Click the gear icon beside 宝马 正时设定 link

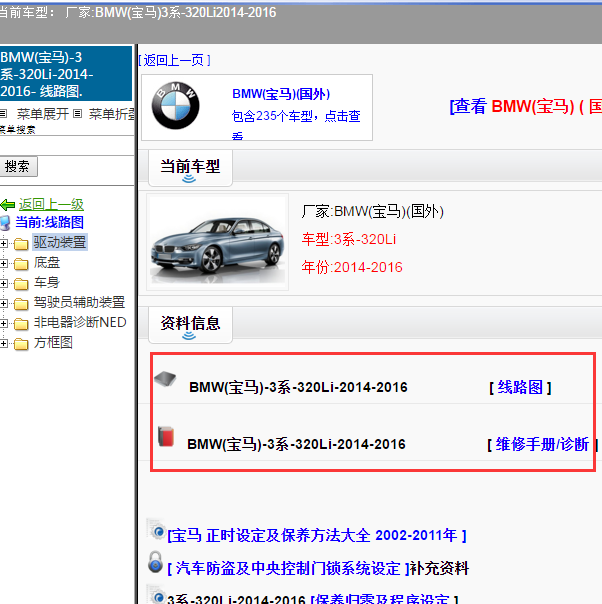click(156, 529)
